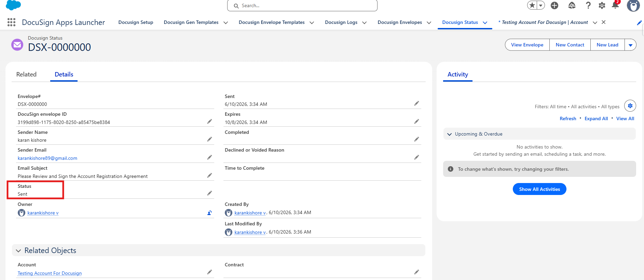Open Last Modified By karankishore v link
The image size is (644, 280).
tap(250, 232)
